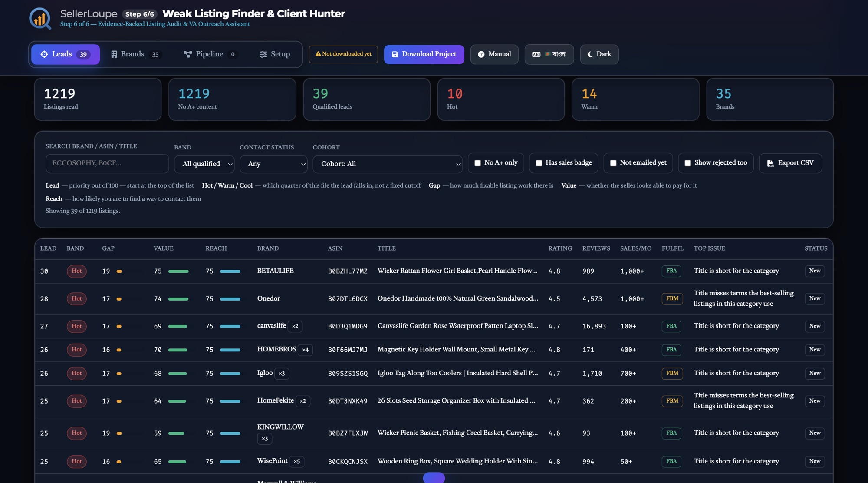868x483 pixels.
Task: Switch language with the বাংলা button
Action: (x=549, y=54)
